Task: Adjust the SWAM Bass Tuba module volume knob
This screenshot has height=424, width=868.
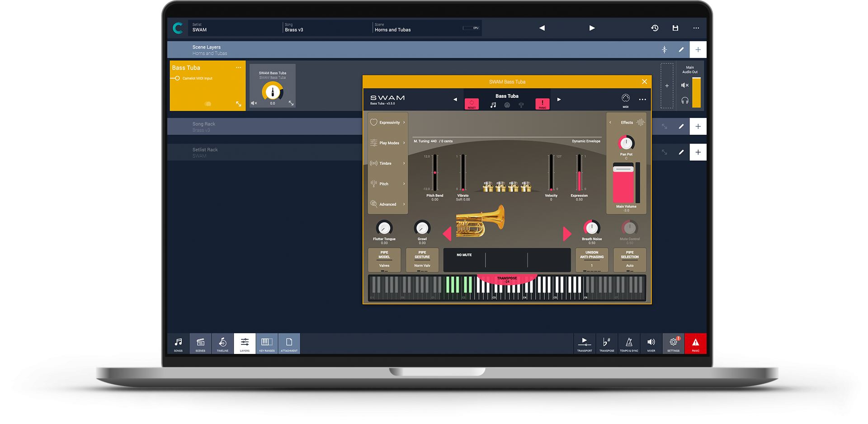Action: point(273,92)
